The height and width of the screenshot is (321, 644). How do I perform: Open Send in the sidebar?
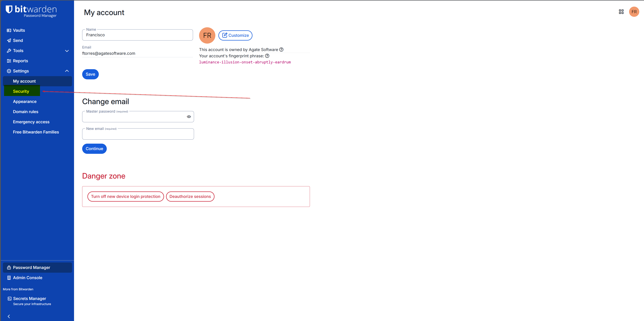18,41
